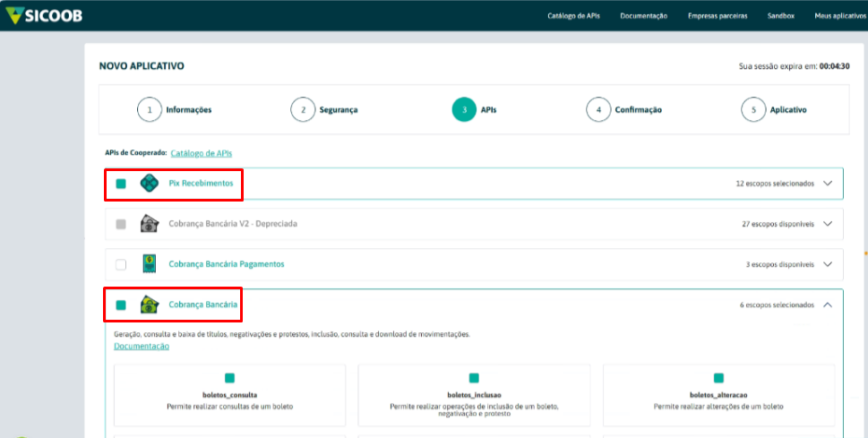Click the Cobrança Bancária Pagamentos icon
Image resolution: width=868 pixels, height=438 pixels.
coord(150,264)
